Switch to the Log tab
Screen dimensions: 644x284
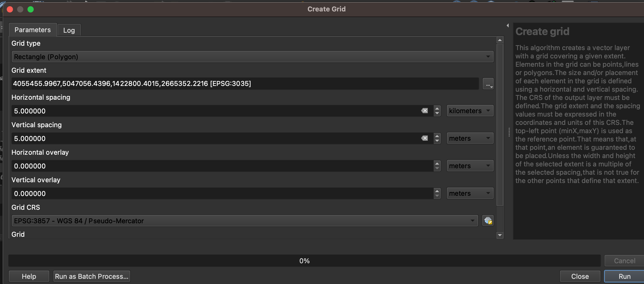pos(69,30)
